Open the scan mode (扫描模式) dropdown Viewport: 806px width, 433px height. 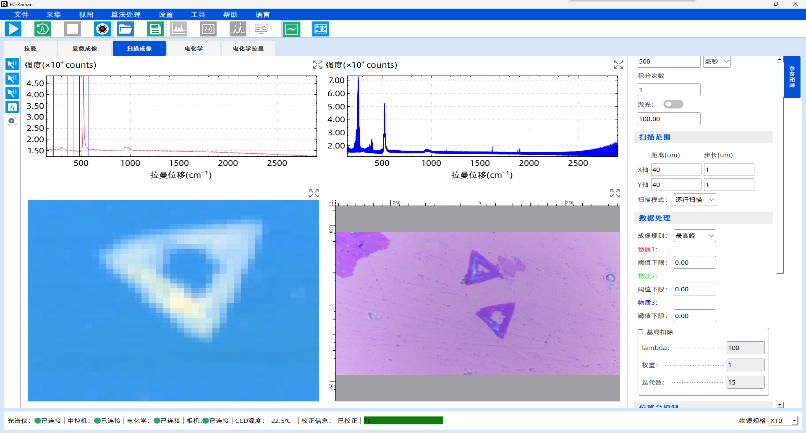point(695,200)
